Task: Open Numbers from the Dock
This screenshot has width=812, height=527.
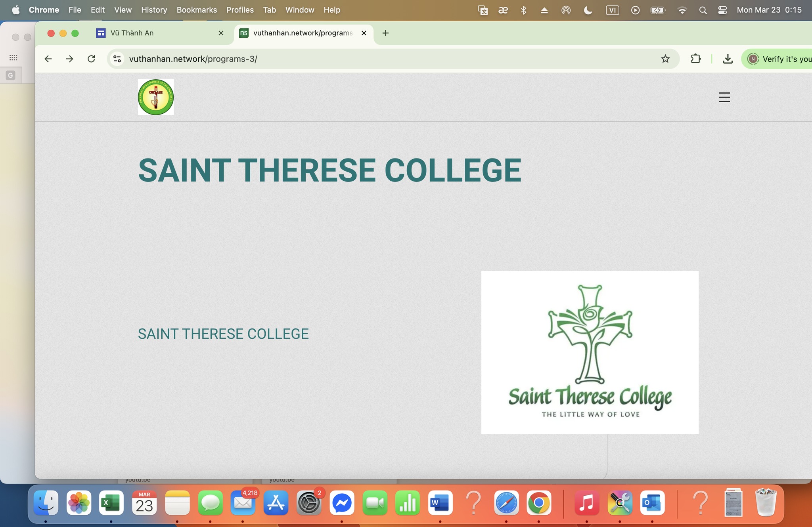Action: [x=408, y=503]
